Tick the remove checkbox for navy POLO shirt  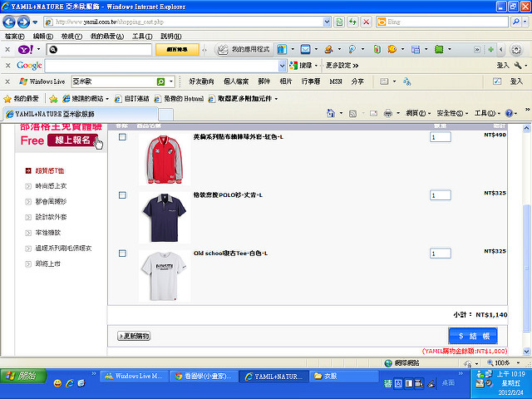click(122, 195)
